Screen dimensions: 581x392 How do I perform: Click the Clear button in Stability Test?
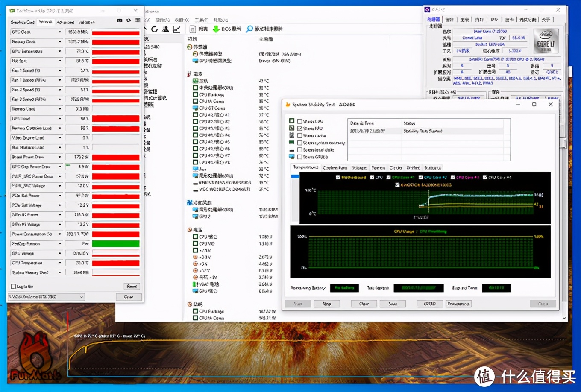pyautogui.click(x=364, y=304)
